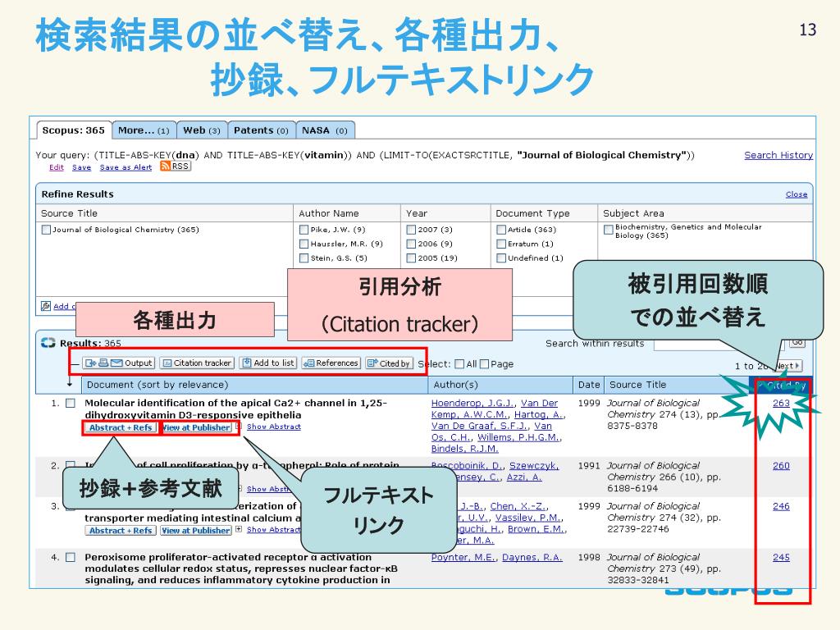Image resolution: width=840 pixels, height=630 pixels.
Task: Open author link Hoenderop, J.G.J.
Action: coord(473,404)
